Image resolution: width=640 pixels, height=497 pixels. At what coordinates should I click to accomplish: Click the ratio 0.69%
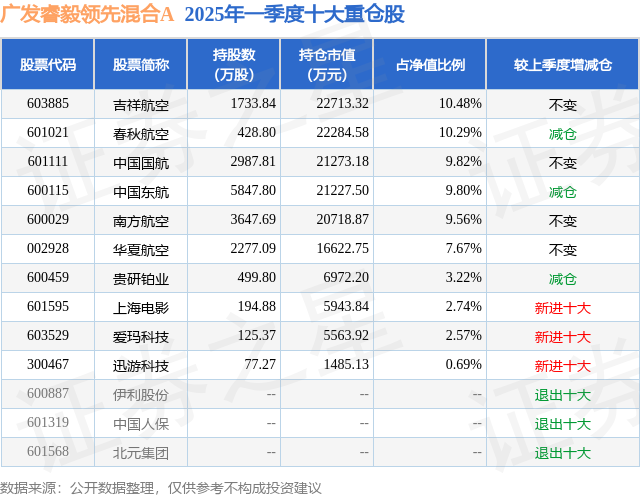(463, 364)
